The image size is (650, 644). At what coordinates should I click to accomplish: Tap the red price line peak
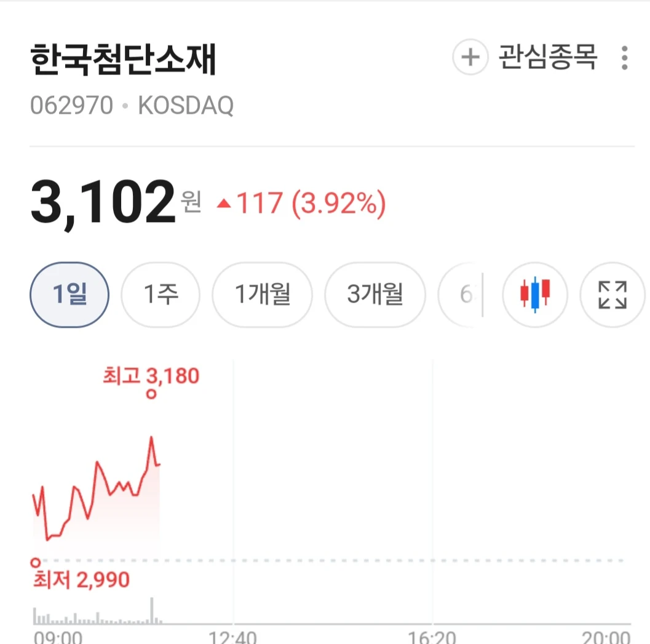[x=151, y=437]
